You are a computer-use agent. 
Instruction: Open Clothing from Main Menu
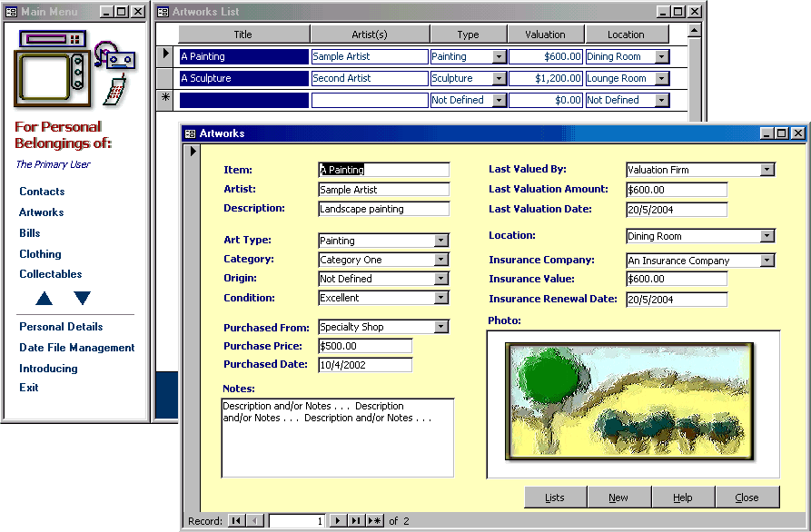(x=40, y=254)
